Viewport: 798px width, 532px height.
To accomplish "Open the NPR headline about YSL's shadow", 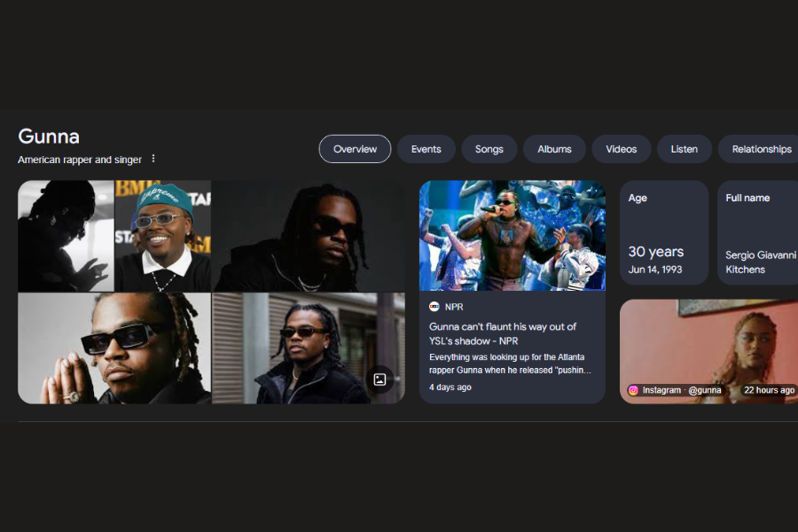I will [x=503, y=333].
